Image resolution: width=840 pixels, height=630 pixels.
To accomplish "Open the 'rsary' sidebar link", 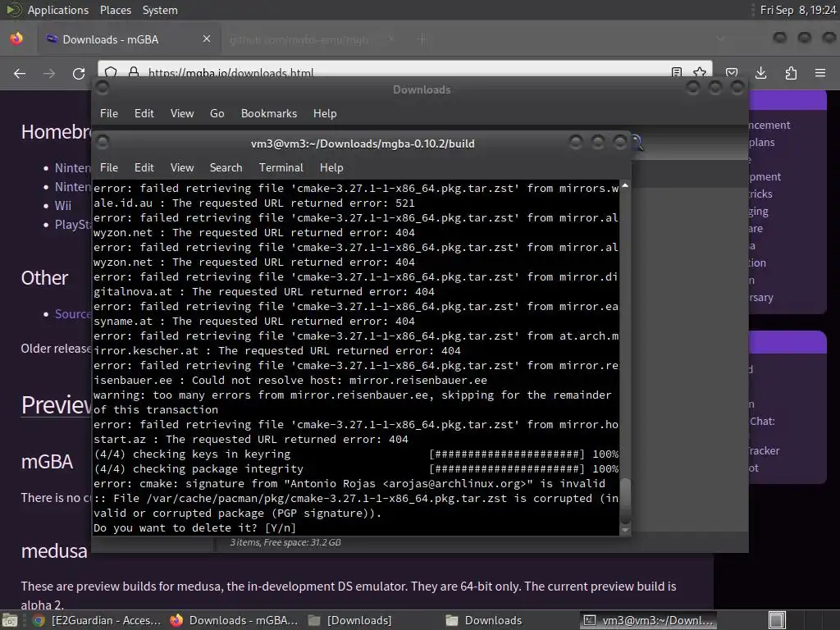I will [x=761, y=297].
